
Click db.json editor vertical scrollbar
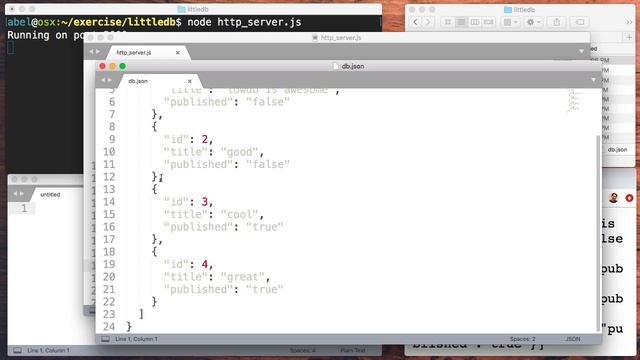pyautogui.click(x=598, y=233)
